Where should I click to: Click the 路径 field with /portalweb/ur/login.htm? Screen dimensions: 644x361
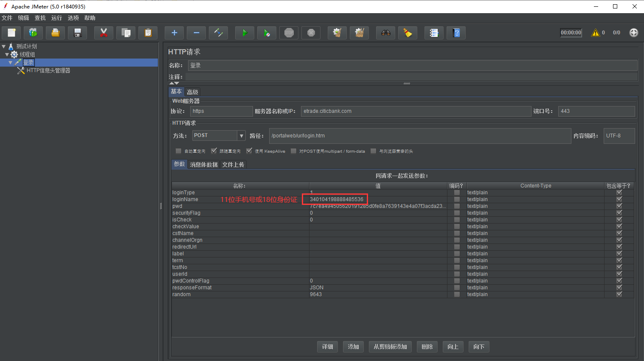(420, 136)
